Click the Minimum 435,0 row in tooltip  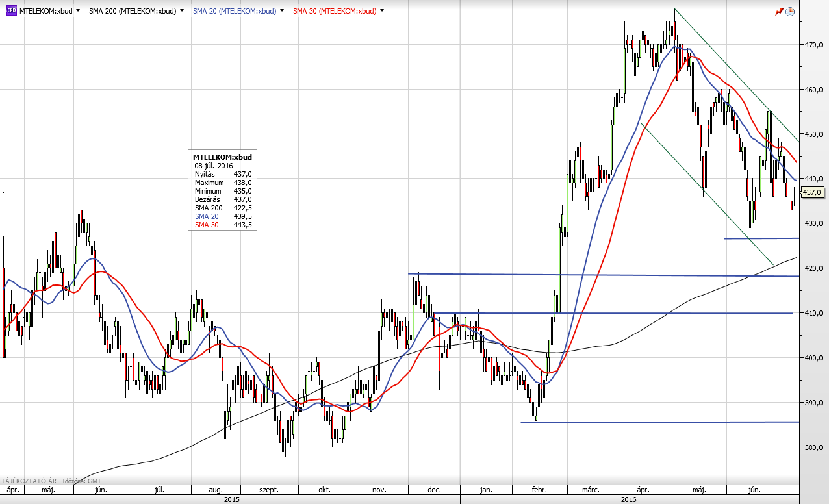click(x=223, y=191)
